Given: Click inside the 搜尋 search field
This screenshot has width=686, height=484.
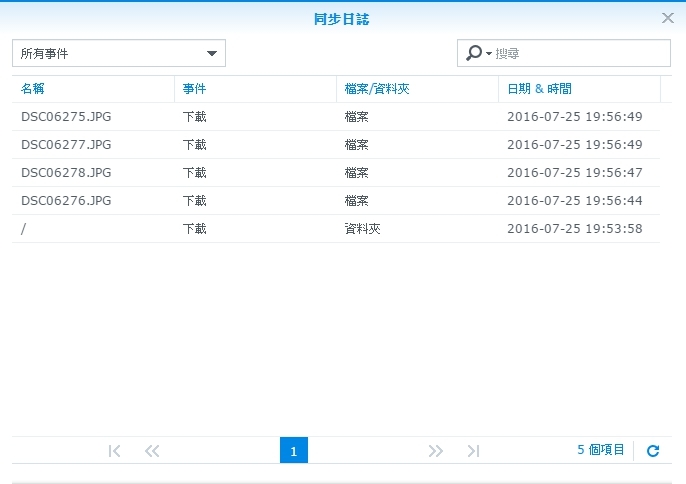Looking at the screenshot, I should tap(578, 53).
